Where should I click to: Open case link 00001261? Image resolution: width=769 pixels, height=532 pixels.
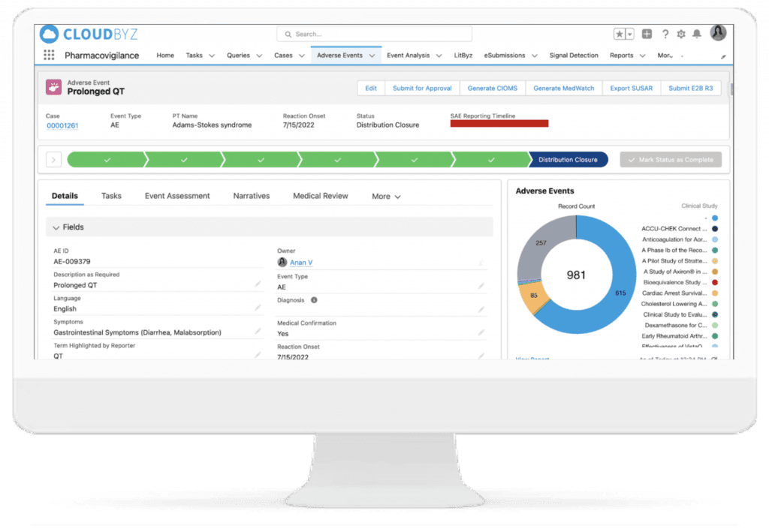point(62,125)
